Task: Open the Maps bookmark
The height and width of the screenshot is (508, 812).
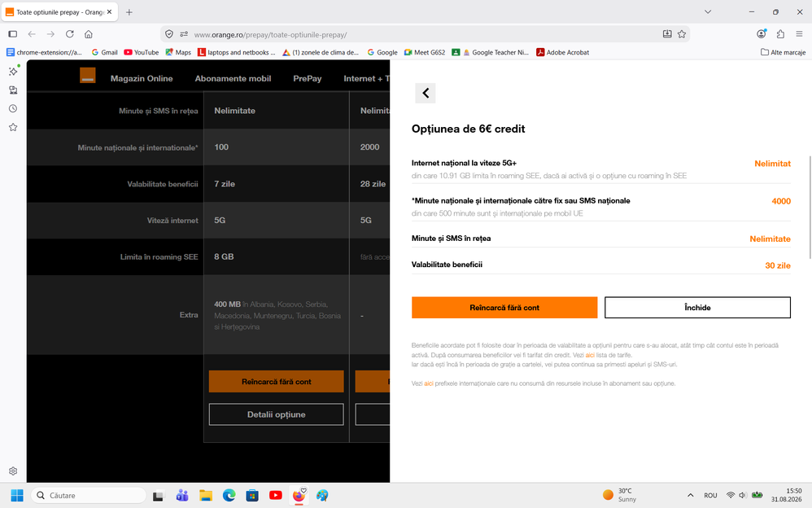Action: [179, 52]
